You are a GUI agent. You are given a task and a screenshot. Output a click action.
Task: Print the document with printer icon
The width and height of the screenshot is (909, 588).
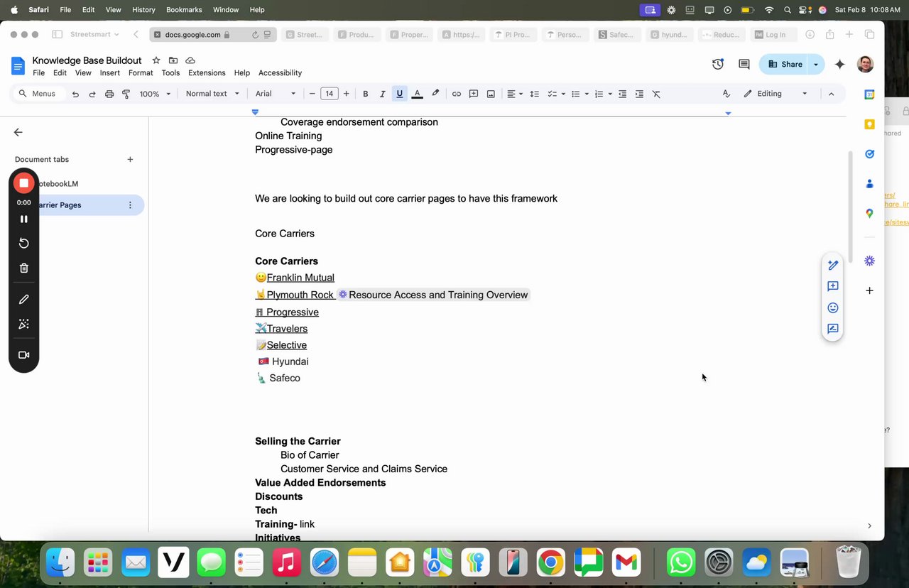pos(109,94)
